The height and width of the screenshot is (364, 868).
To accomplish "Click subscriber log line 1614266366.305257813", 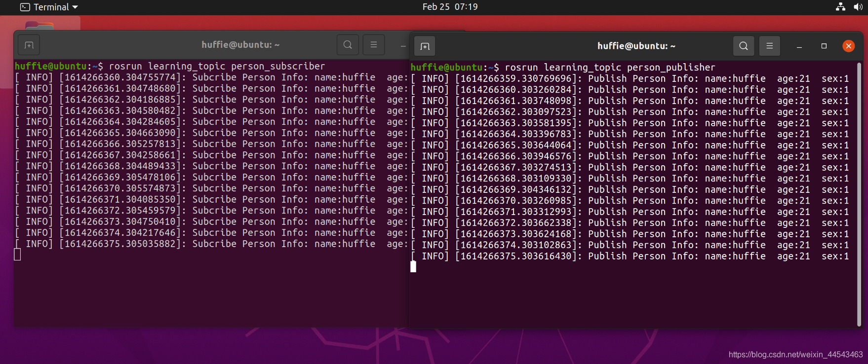I will [x=211, y=144].
